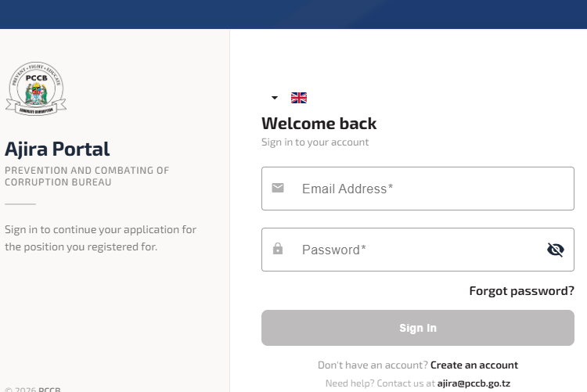Toggle password visibility with the eye icon
Screen dimensions: 587x392
(556, 250)
